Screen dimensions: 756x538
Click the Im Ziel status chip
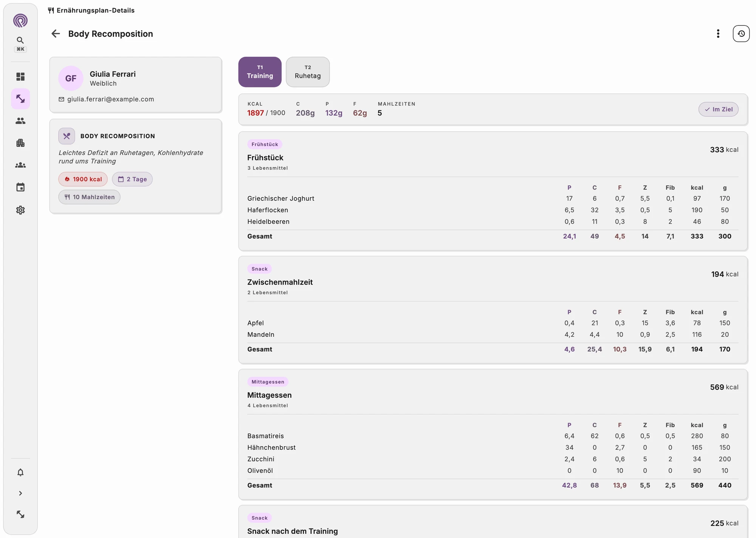point(718,109)
